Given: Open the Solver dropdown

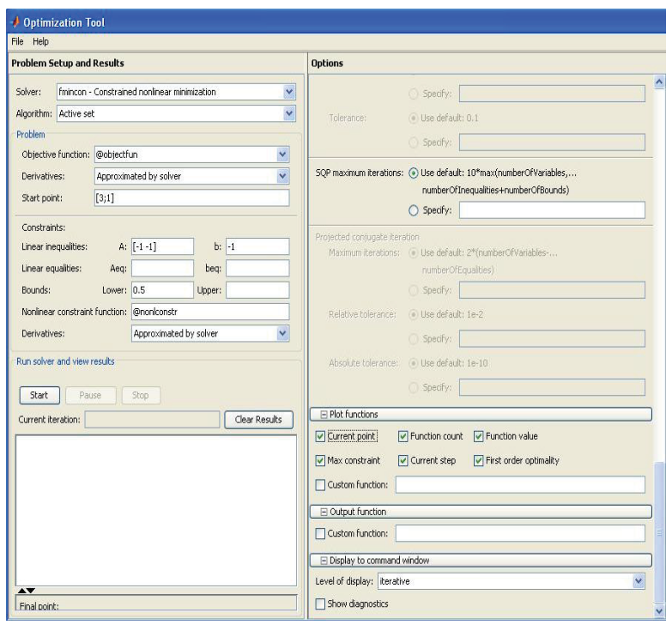Looking at the screenshot, I should pos(289,92).
